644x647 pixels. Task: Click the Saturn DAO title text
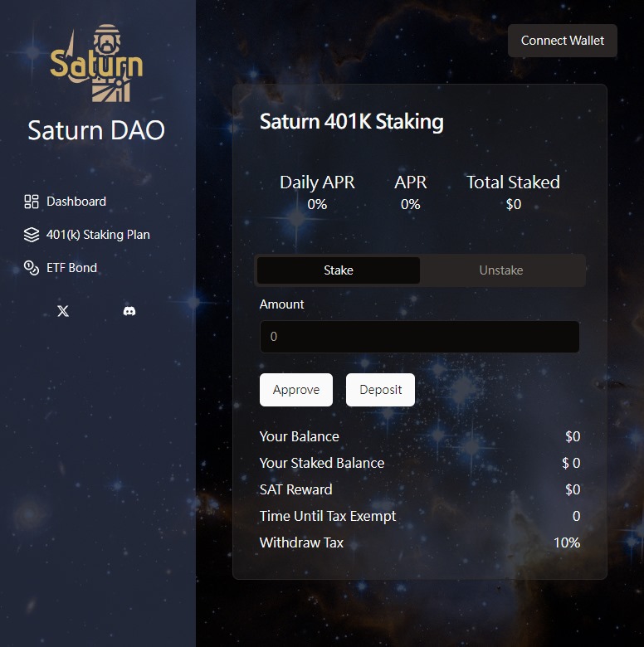click(x=96, y=130)
